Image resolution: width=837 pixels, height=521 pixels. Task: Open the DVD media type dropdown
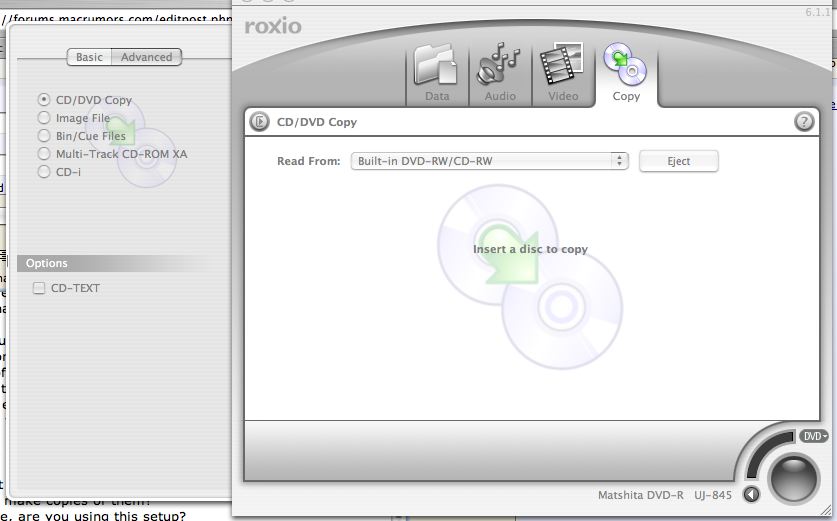coord(813,437)
